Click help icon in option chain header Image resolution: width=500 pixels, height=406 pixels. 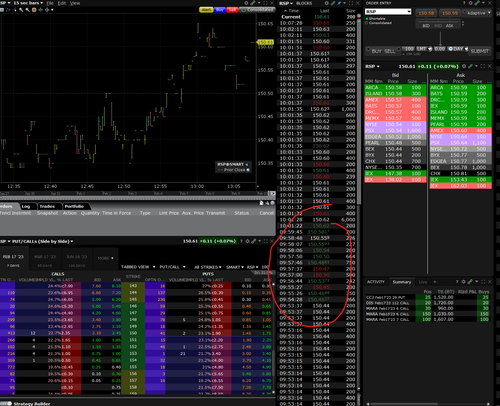(241, 241)
